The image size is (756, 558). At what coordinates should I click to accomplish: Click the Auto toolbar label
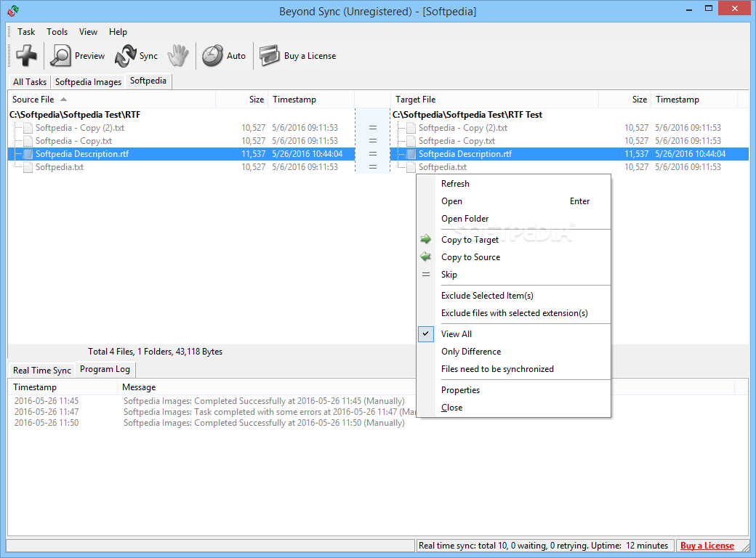(236, 56)
